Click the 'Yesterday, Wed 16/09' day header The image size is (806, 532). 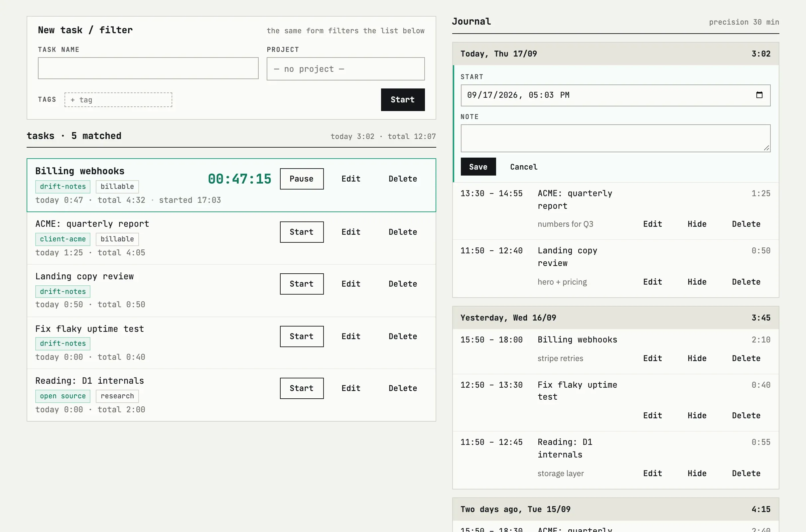[x=615, y=318]
